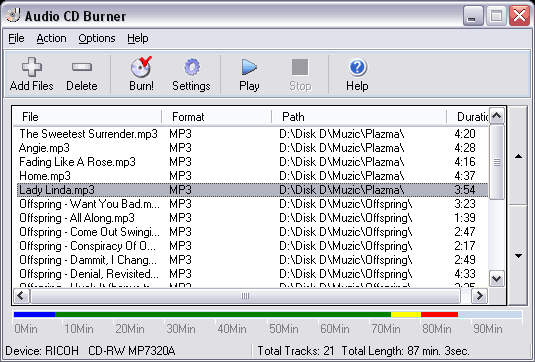Open Settings via the gear icon

click(x=191, y=67)
